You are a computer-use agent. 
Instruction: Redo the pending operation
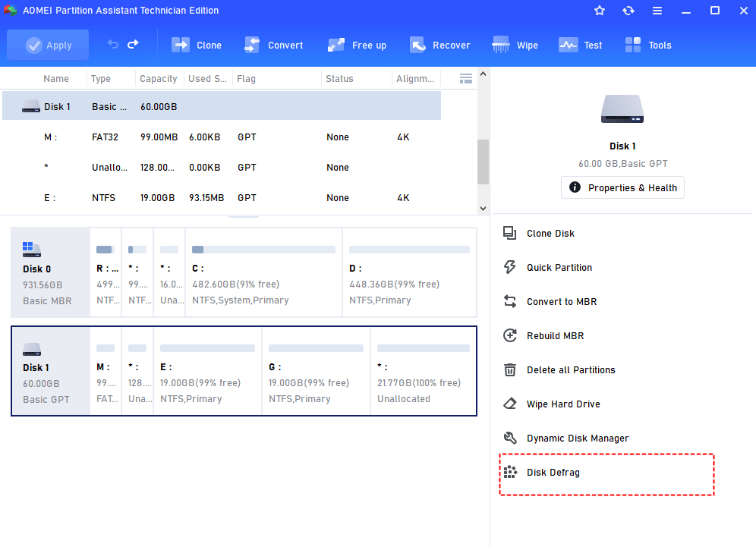[133, 45]
